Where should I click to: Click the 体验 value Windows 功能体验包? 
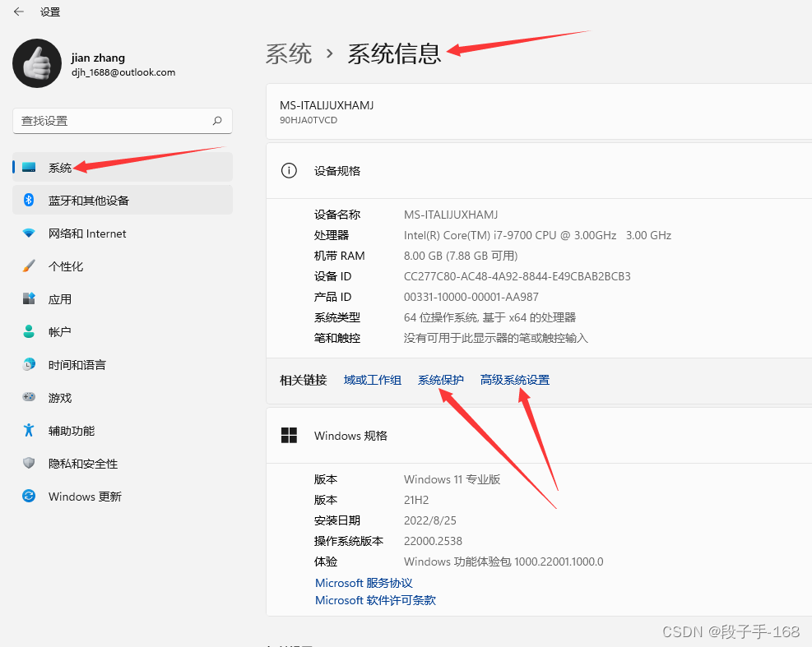[503, 562]
